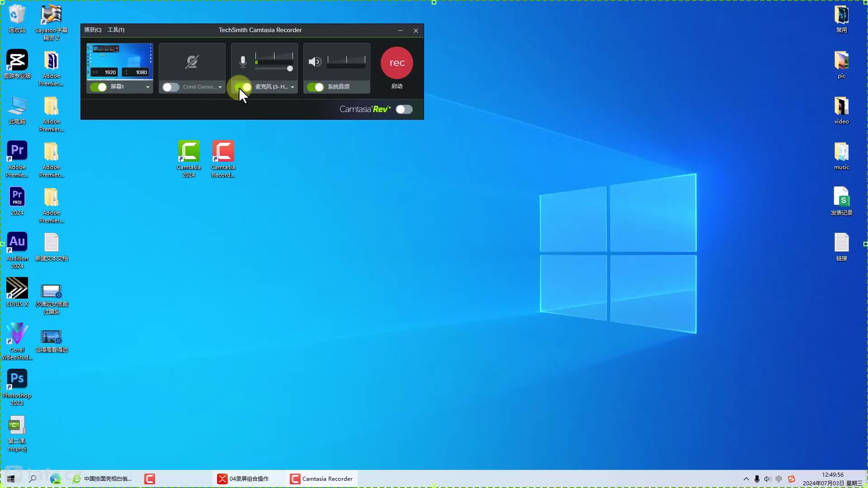The height and width of the screenshot is (488, 868).
Task: Select the 第二课 tscproj file icon
Action: click(17, 433)
